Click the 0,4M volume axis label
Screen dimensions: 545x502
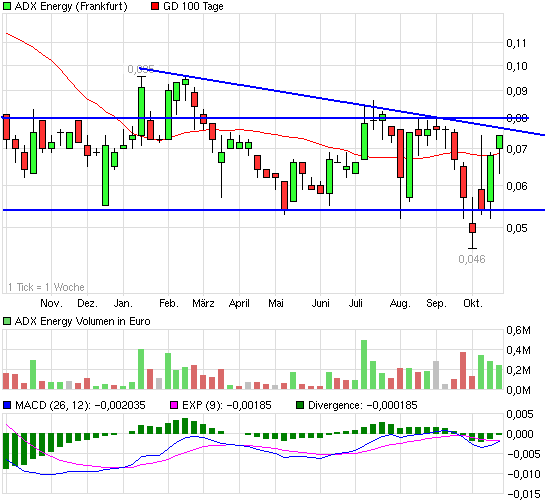pos(518,350)
